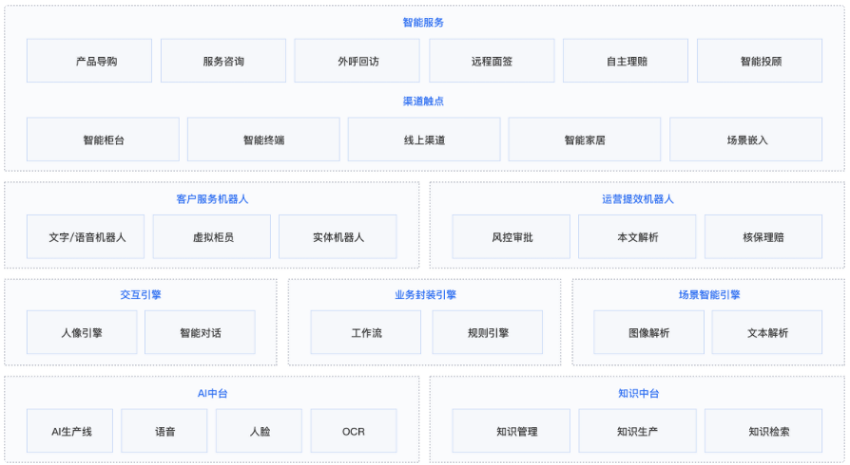Select the 文字/语音机器人 box
Screen dimensions: 850x465
pyautogui.click(x=86, y=237)
